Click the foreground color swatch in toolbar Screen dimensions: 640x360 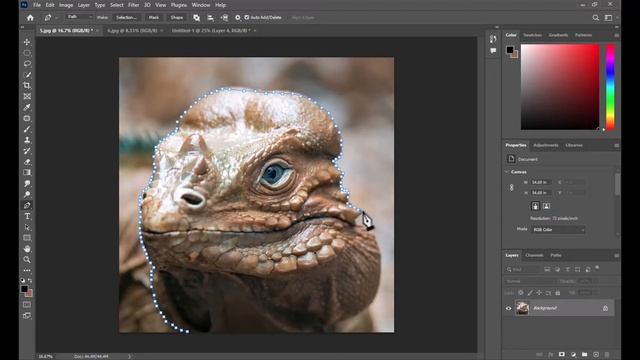(24, 289)
